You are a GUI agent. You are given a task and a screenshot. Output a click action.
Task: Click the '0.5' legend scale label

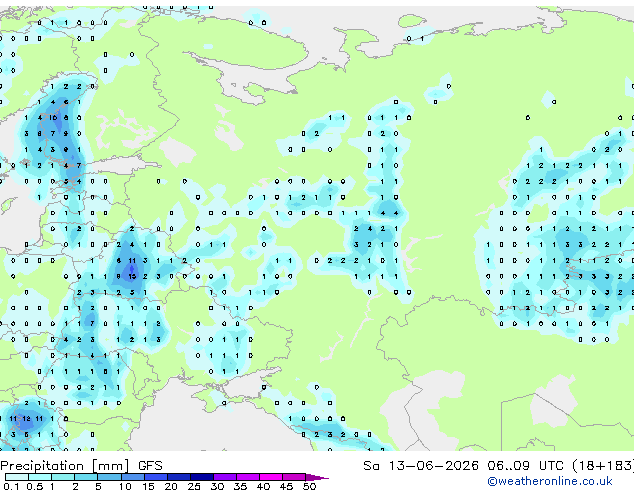tap(35, 486)
